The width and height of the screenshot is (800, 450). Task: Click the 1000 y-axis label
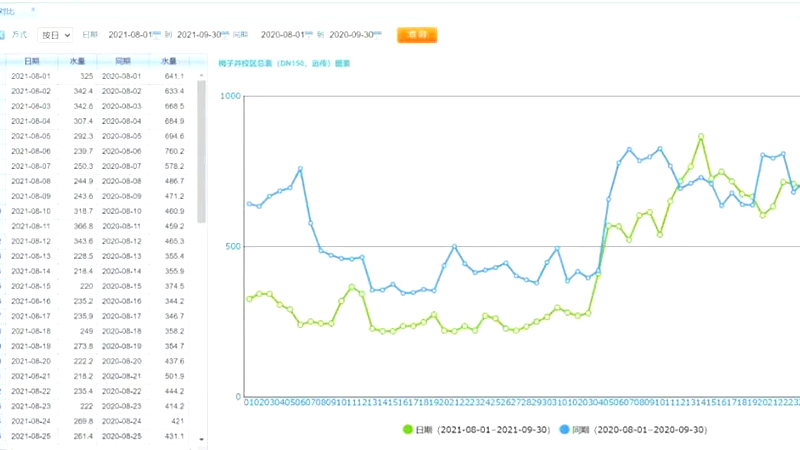coord(230,96)
